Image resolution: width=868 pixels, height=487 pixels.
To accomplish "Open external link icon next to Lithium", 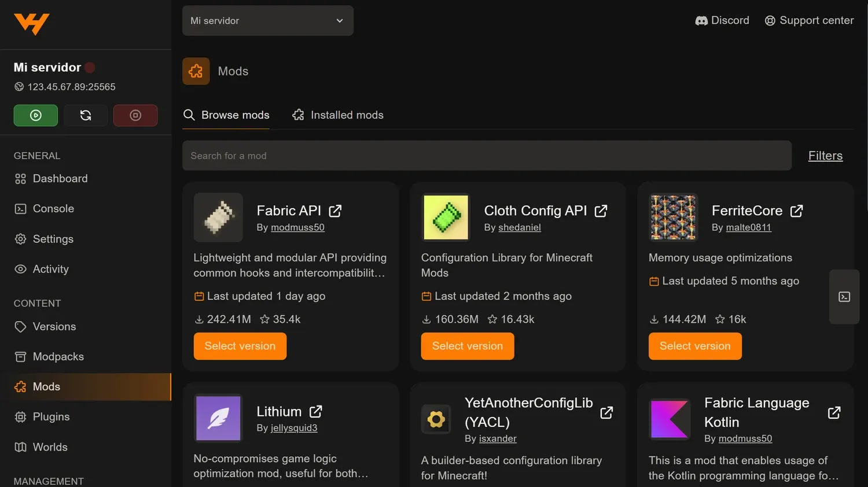I will [315, 412].
